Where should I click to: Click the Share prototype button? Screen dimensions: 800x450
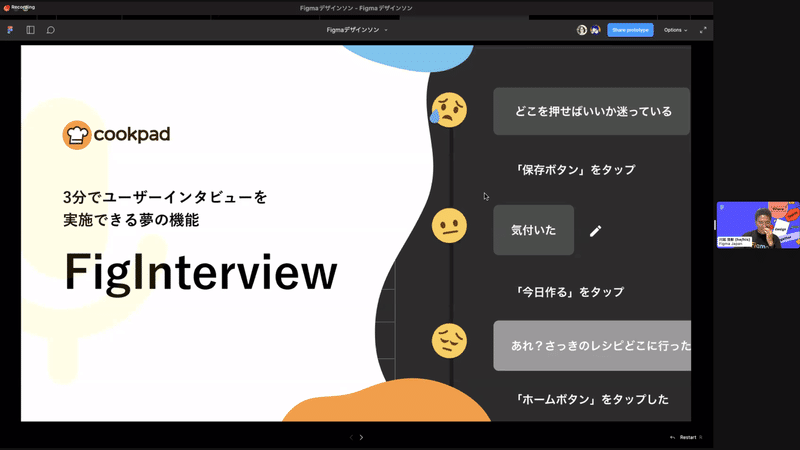[630, 30]
